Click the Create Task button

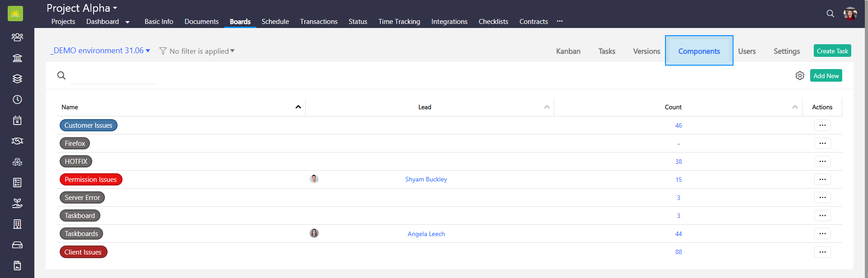pos(832,51)
